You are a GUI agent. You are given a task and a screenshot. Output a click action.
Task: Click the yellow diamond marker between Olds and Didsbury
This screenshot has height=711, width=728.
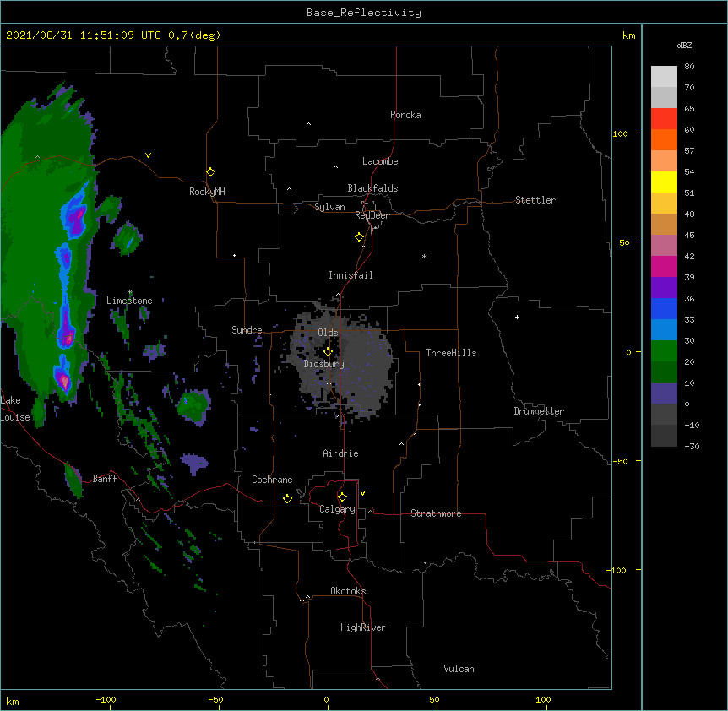coord(328,352)
